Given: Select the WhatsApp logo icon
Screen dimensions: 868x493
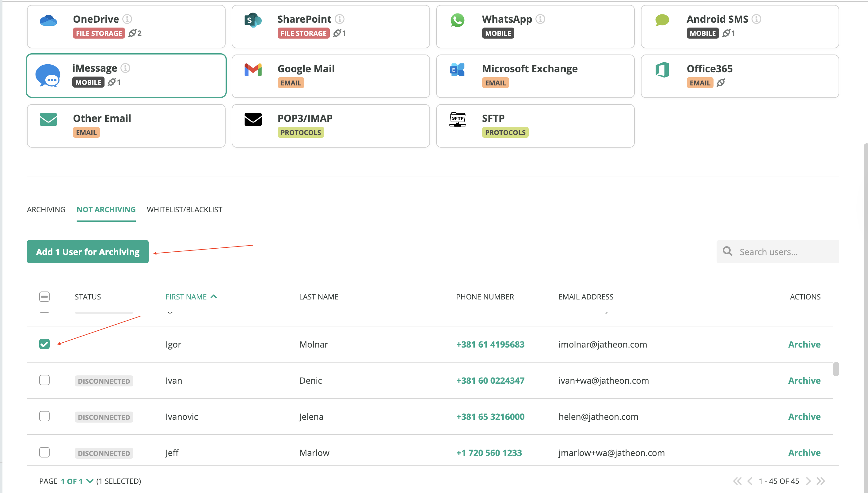Looking at the screenshot, I should pyautogui.click(x=457, y=20).
